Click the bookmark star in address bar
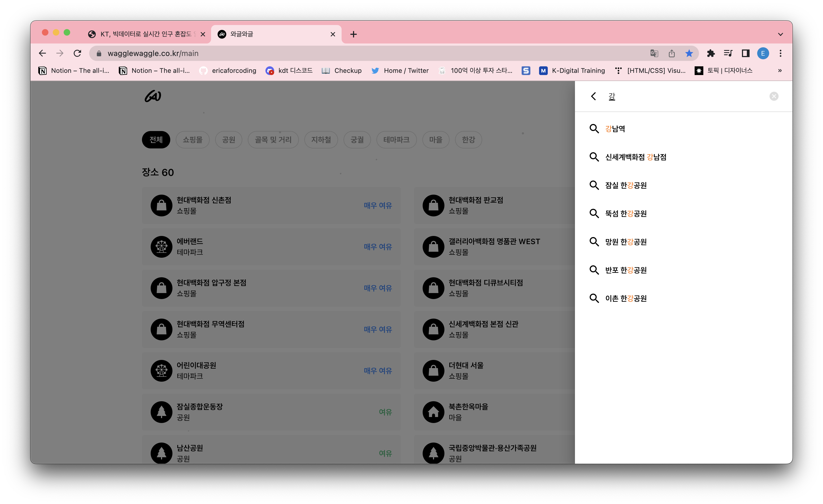The height and width of the screenshot is (504, 823). (x=689, y=53)
